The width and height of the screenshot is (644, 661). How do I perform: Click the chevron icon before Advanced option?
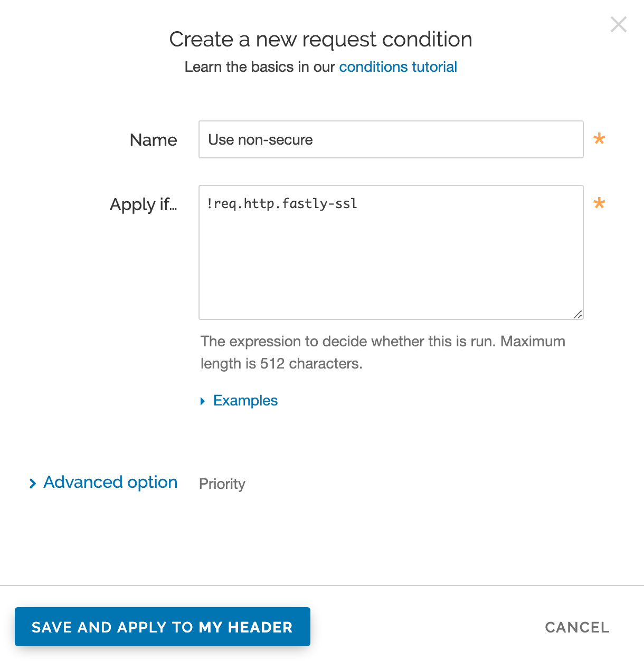click(33, 483)
